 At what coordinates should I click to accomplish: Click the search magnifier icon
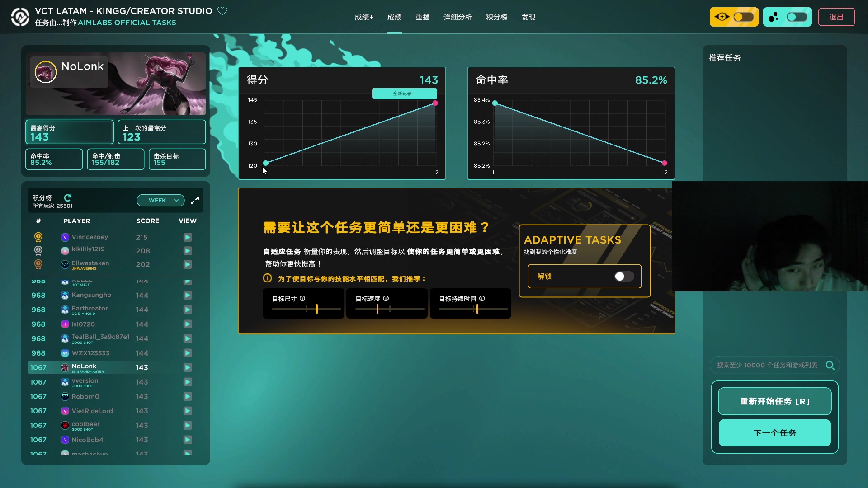click(x=830, y=365)
